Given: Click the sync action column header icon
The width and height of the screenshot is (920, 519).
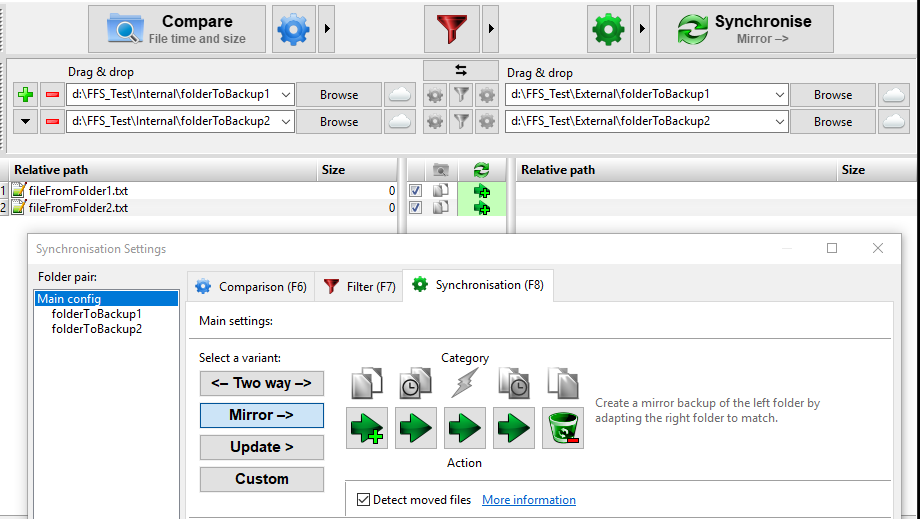Looking at the screenshot, I should tap(481, 170).
